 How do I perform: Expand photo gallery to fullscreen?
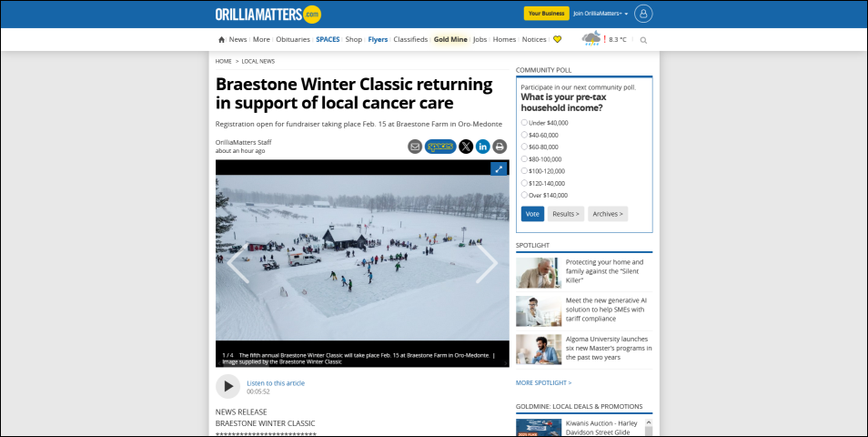(x=499, y=169)
